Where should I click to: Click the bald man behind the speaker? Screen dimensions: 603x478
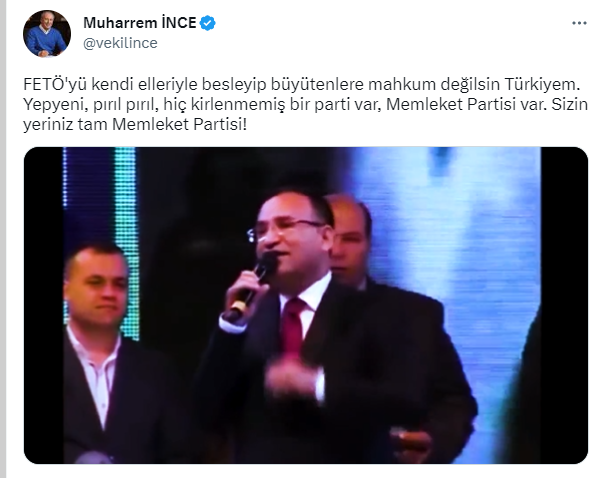click(350, 238)
